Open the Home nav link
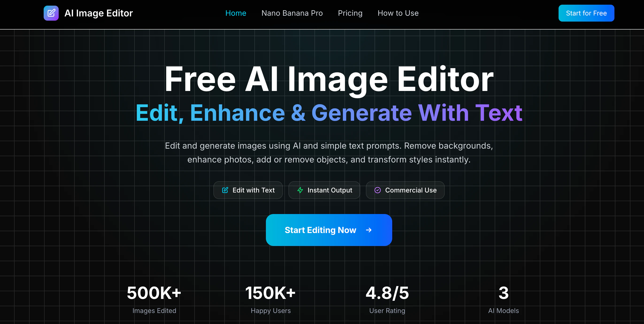 point(236,13)
